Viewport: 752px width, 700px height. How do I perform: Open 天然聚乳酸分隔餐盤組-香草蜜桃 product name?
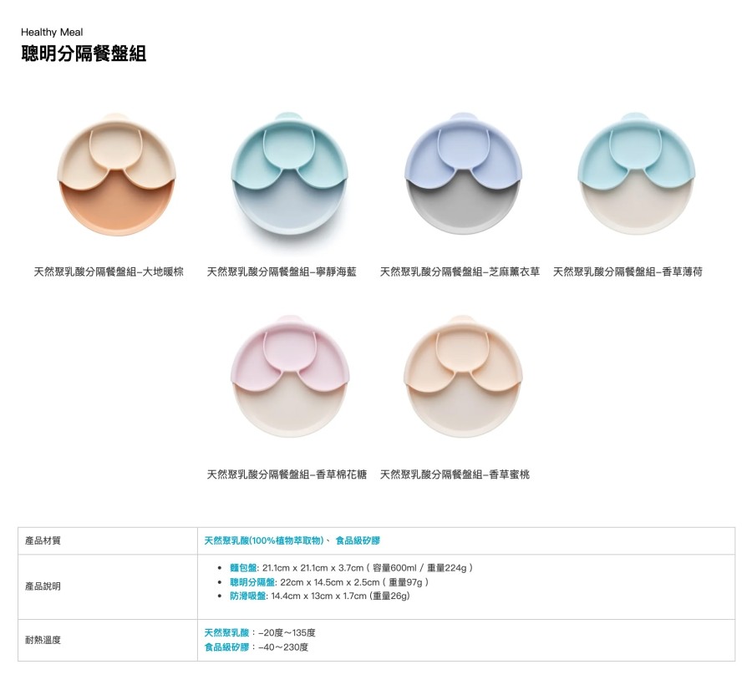(455, 474)
